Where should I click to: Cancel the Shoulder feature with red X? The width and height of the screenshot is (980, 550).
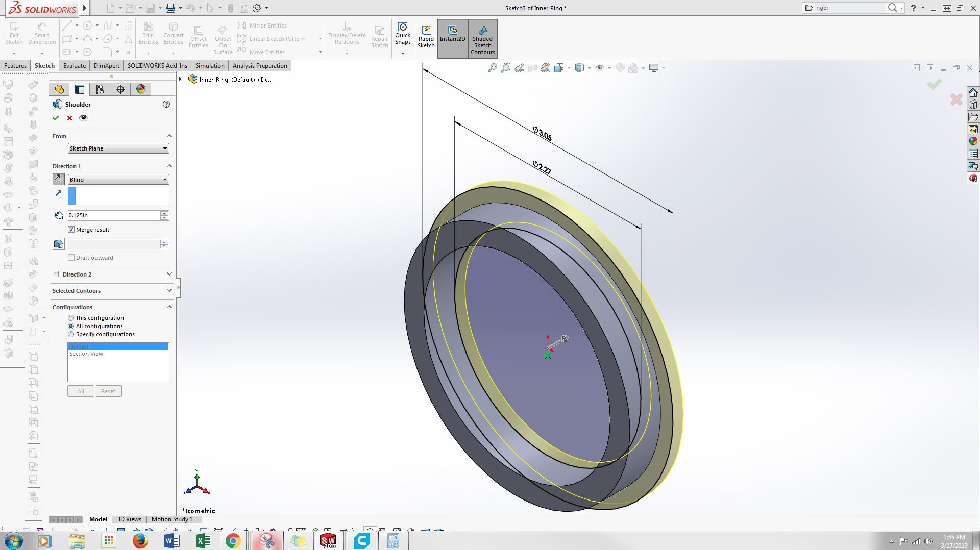(x=70, y=118)
